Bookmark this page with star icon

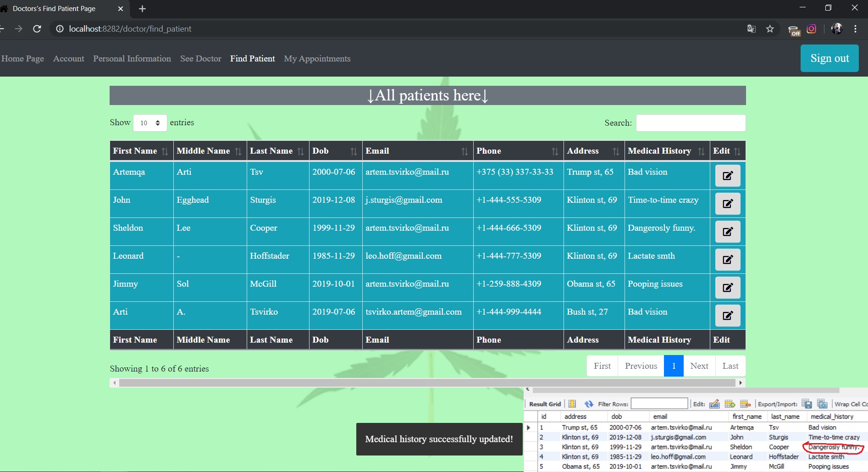coord(770,29)
